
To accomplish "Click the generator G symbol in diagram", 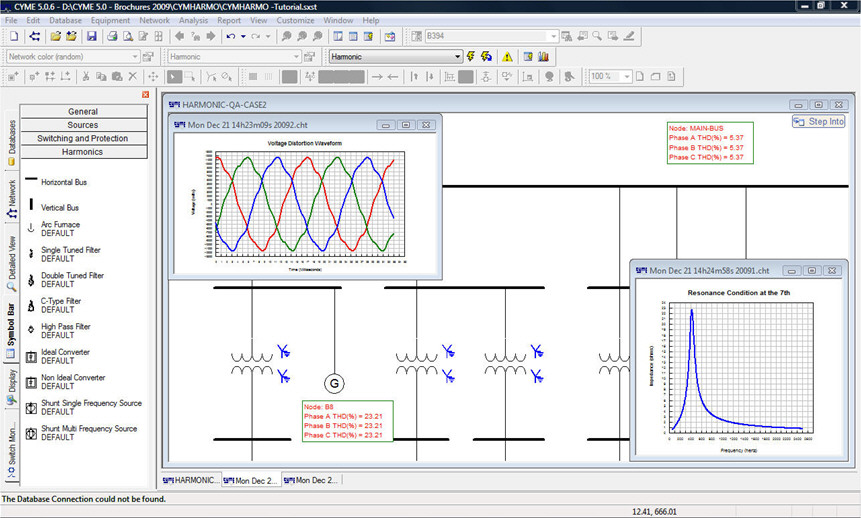I will (332, 384).
